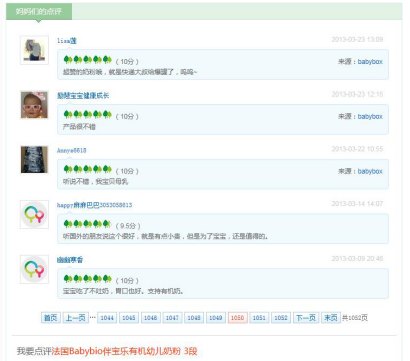Open avatar of user happy麻麻巴巴3053058813
410x361 pixels.
pos(34,215)
